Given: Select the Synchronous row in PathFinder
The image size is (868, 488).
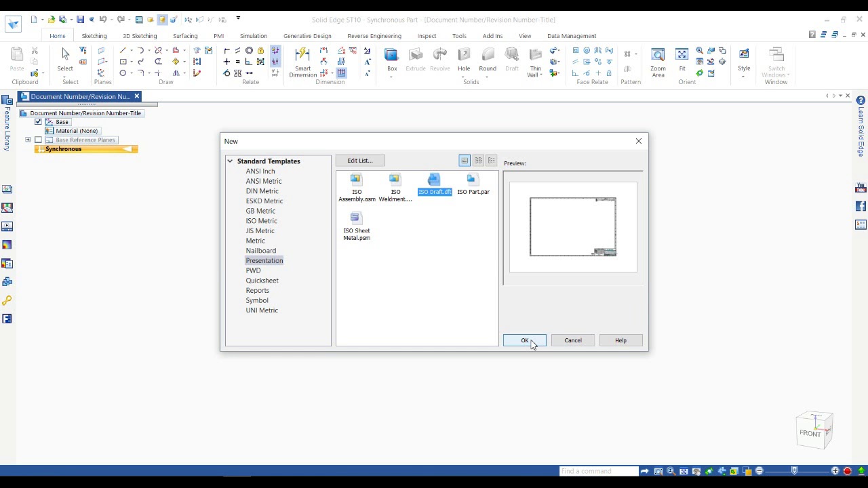Looking at the screenshot, I should [x=86, y=149].
